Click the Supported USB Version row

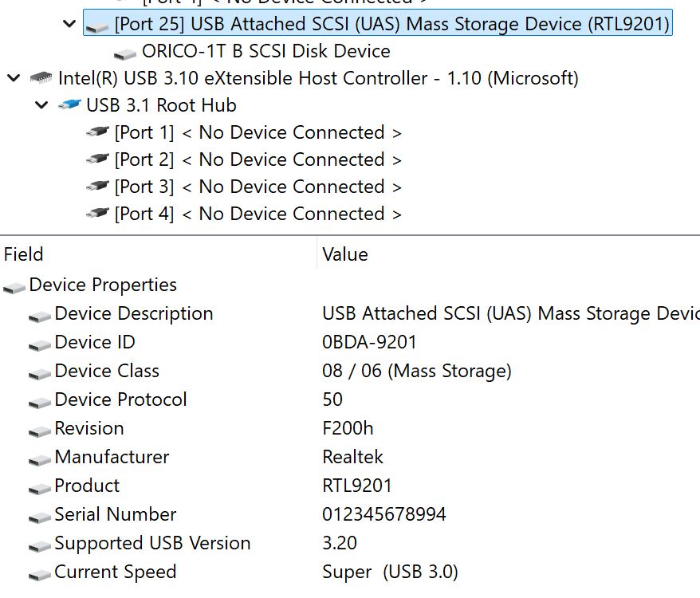tap(152, 544)
